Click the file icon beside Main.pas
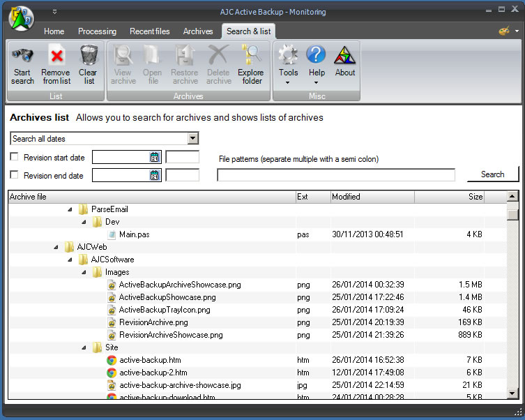The width and height of the screenshot is (525, 420). click(112, 234)
